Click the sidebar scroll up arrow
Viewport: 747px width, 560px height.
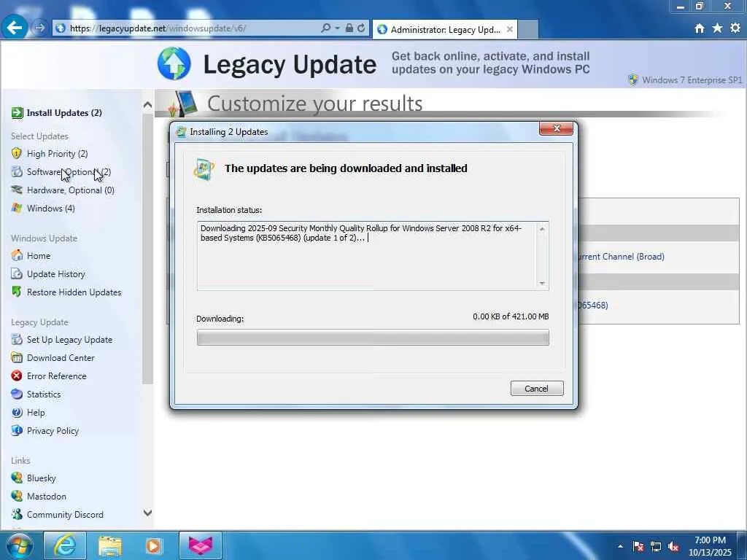click(x=147, y=105)
